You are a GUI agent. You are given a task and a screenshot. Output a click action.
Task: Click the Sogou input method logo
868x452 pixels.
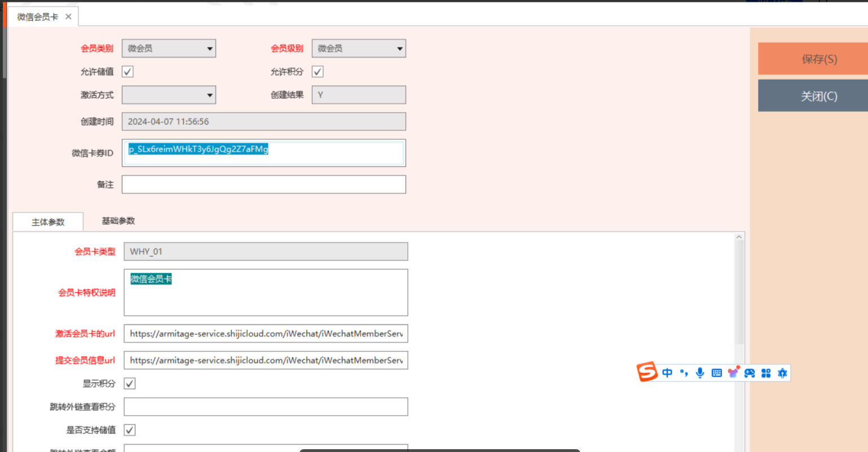647,372
